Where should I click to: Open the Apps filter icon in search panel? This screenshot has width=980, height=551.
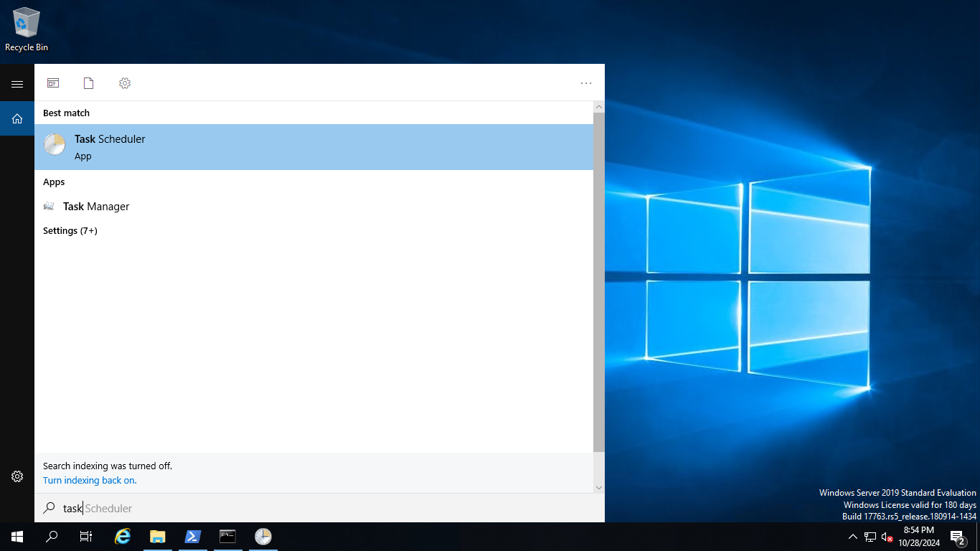point(53,83)
